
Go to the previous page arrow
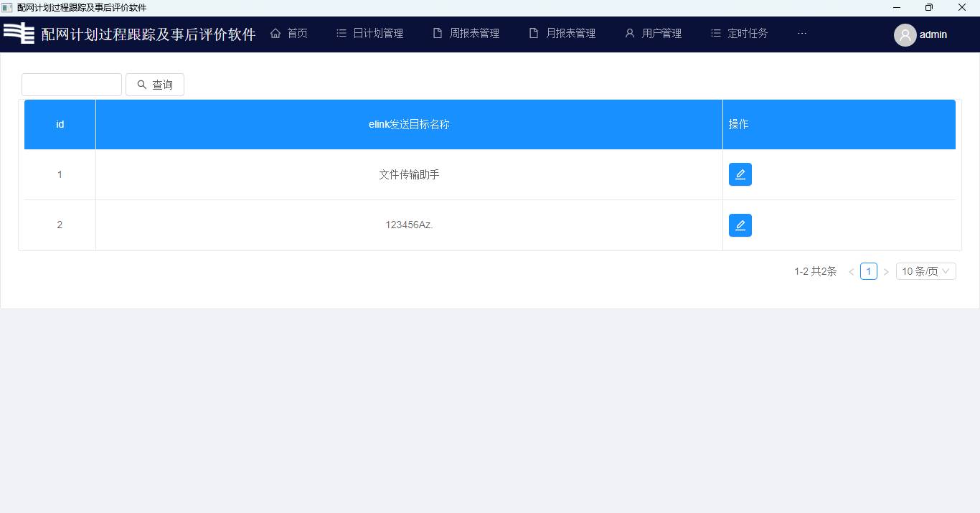(852, 272)
